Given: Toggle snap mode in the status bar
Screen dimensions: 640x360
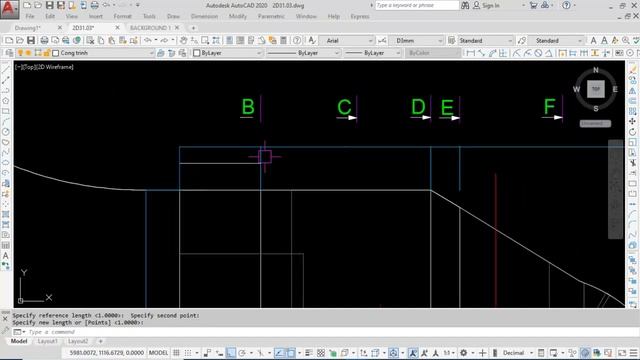Looking at the screenshot, I should pyautogui.click(x=187, y=353).
